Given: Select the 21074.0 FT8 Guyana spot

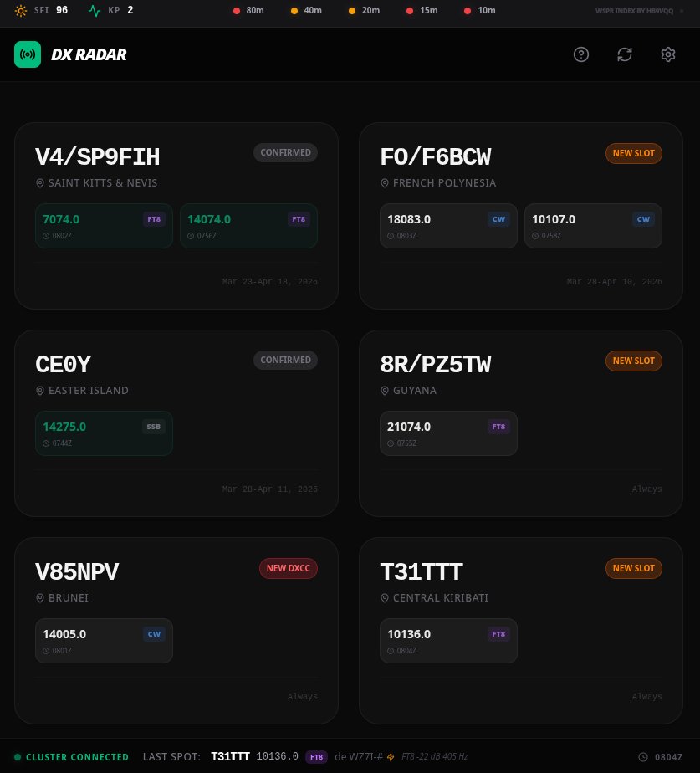Looking at the screenshot, I should pos(448,433).
